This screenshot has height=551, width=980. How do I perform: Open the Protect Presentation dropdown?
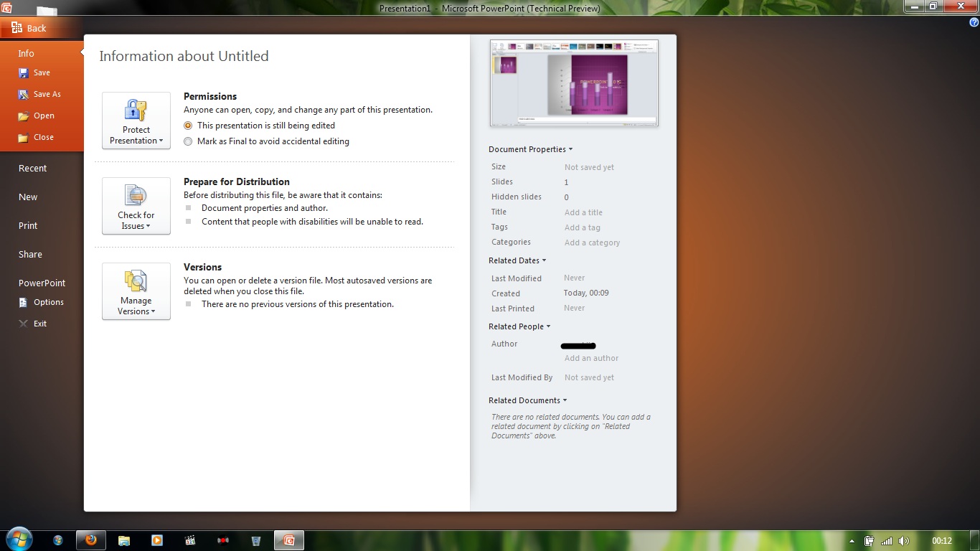136,121
